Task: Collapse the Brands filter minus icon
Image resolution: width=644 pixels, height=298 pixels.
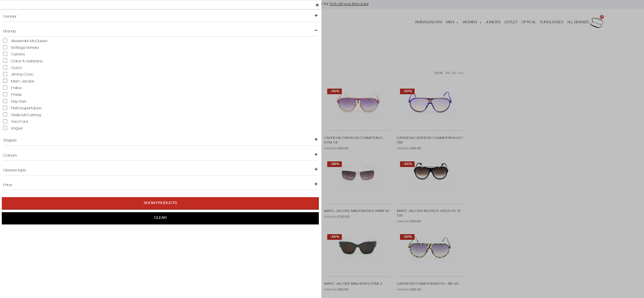Action: click(x=316, y=30)
